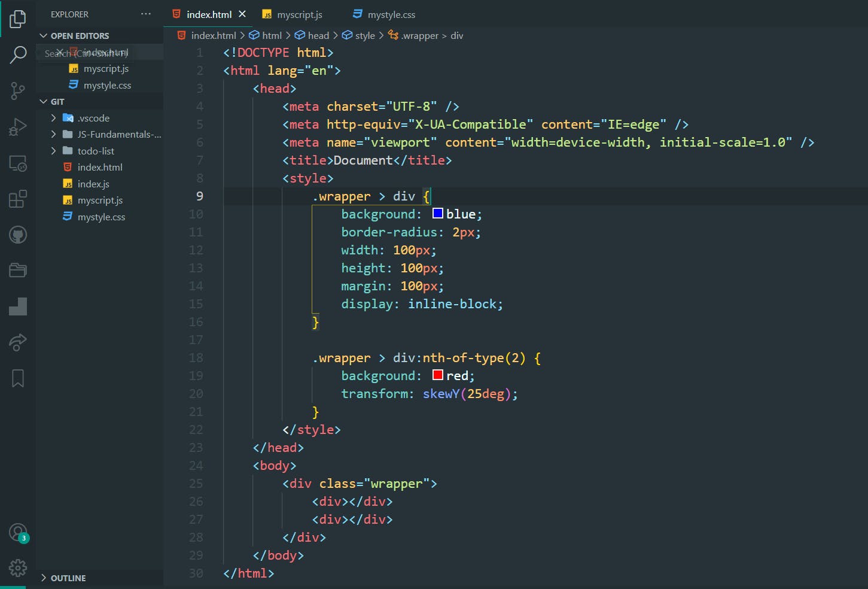Viewport: 868px width, 589px height.
Task: Click the lang="en" attribute
Action: pyautogui.click(x=300, y=71)
